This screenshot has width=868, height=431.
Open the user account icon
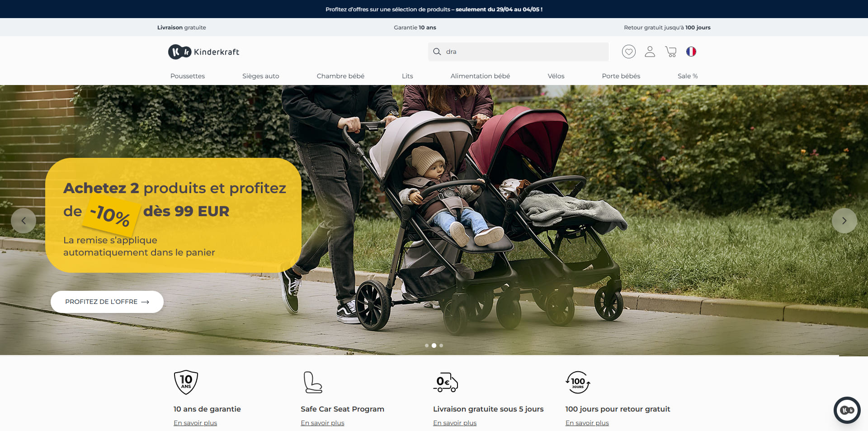click(x=650, y=52)
